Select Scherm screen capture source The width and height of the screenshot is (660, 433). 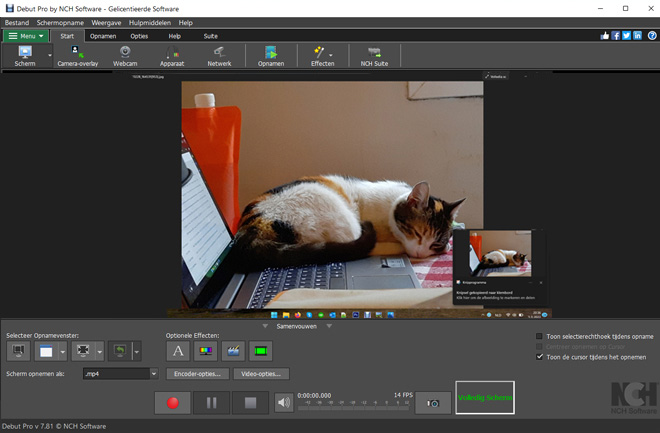[25, 56]
